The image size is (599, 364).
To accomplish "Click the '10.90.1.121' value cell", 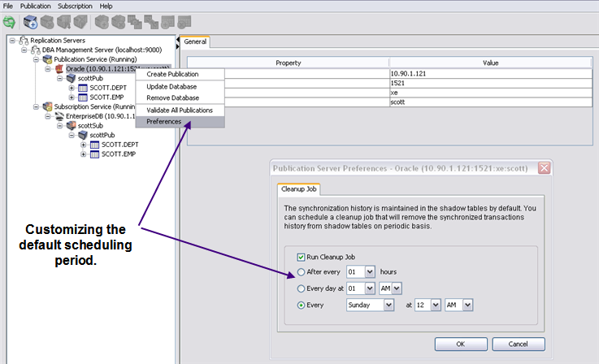I will coord(491,74).
